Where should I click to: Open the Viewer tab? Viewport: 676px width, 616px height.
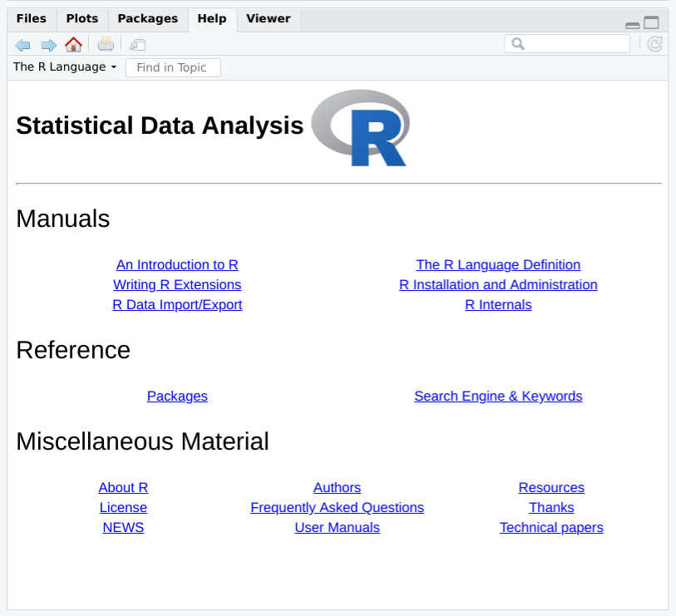(269, 18)
